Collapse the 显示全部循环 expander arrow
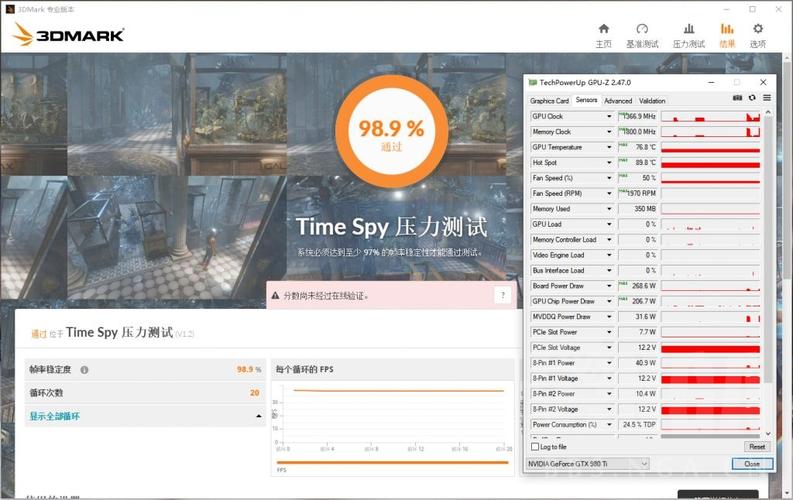This screenshot has width=793, height=500. pos(258,416)
